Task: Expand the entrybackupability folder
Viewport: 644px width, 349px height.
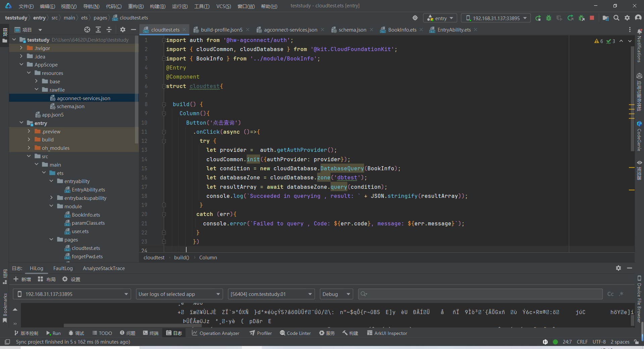Action: 51,198
